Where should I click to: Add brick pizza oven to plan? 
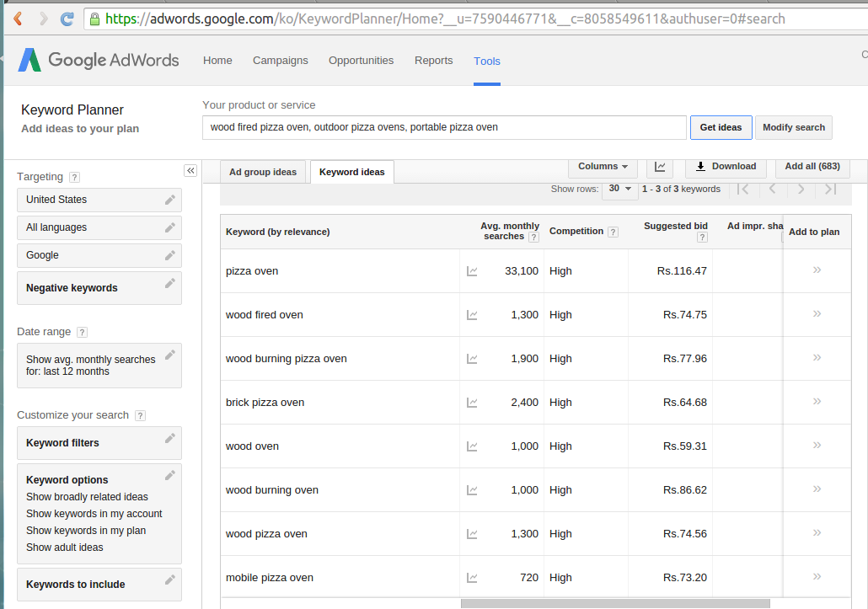pos(817,401)
